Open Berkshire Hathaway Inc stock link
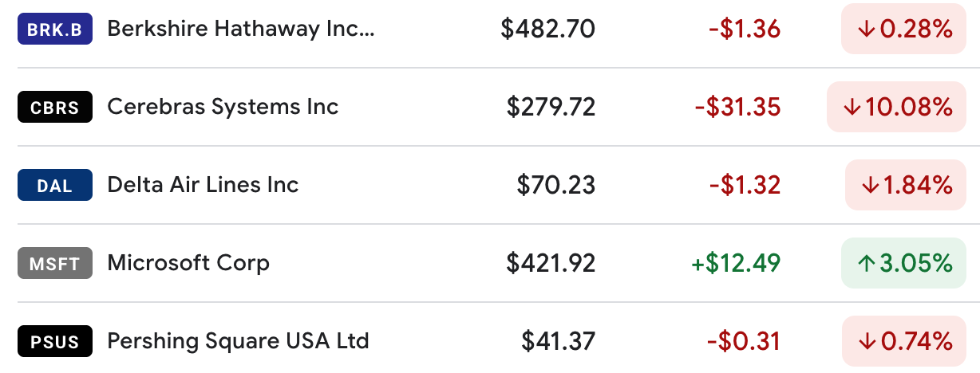Viewport: 980px width, 373px height. click(240, 29)
